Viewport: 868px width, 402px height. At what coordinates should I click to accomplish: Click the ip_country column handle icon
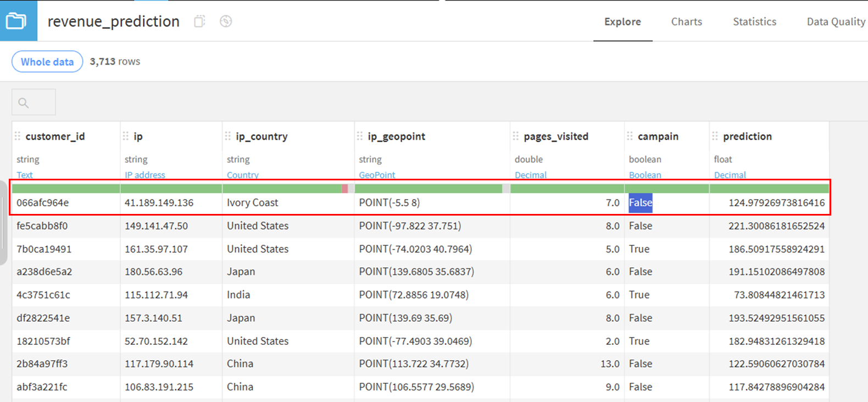click(x=228, y=136)
